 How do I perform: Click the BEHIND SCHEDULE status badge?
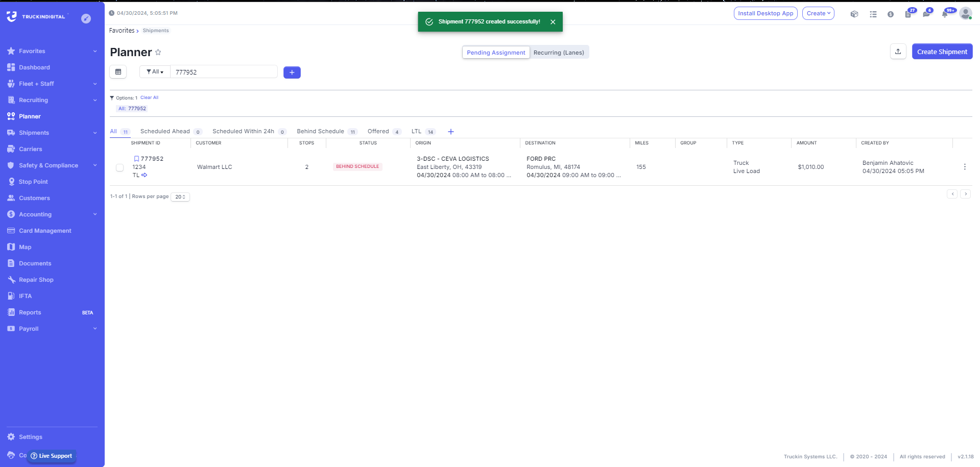point(357,167)
